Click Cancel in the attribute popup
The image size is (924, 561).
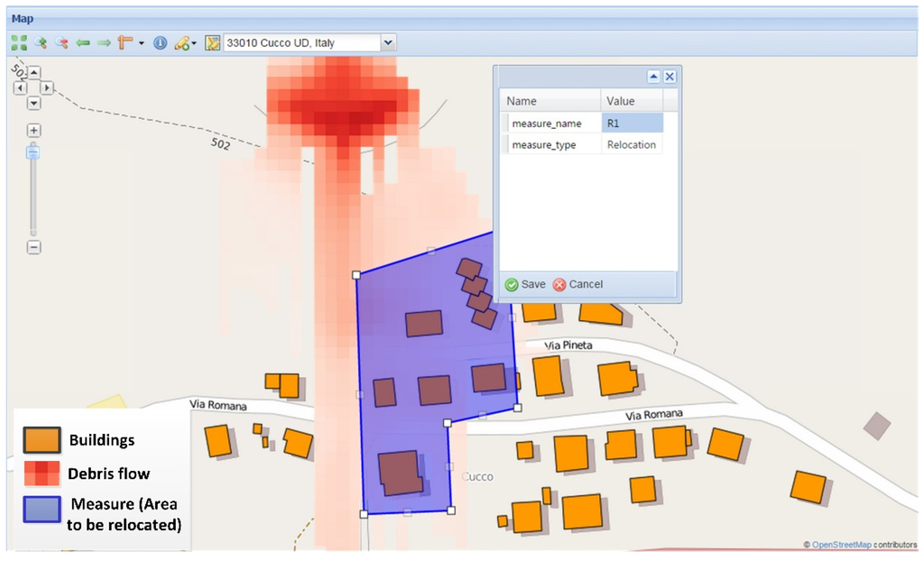click(x=577, y=284)
